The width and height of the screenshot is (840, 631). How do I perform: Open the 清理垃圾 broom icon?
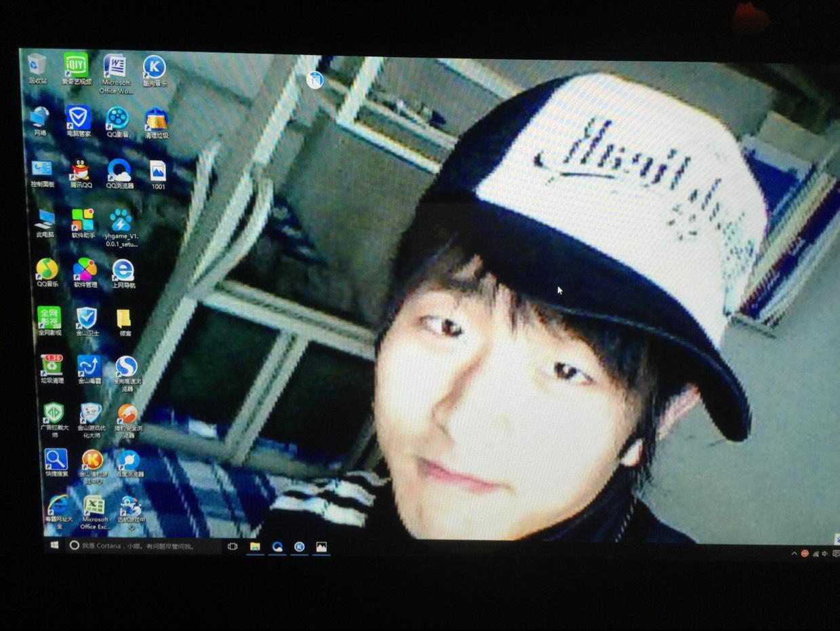pos(157,119)
